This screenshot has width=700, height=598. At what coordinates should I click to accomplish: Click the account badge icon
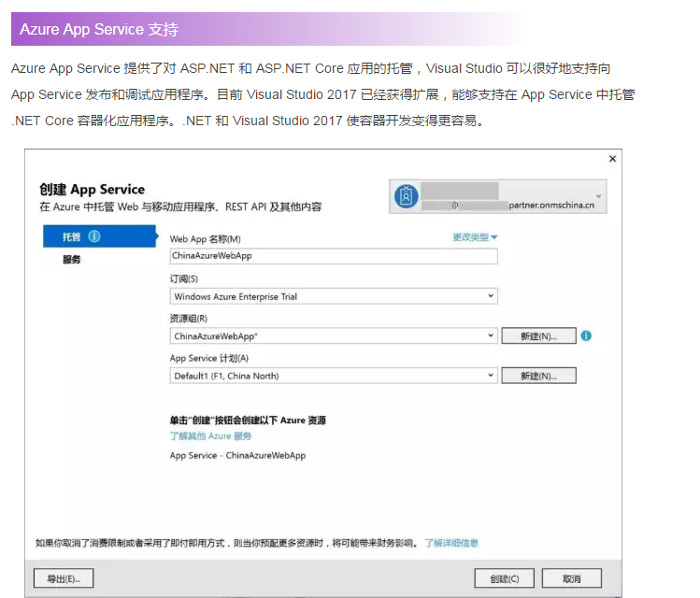tap(406, 196)
